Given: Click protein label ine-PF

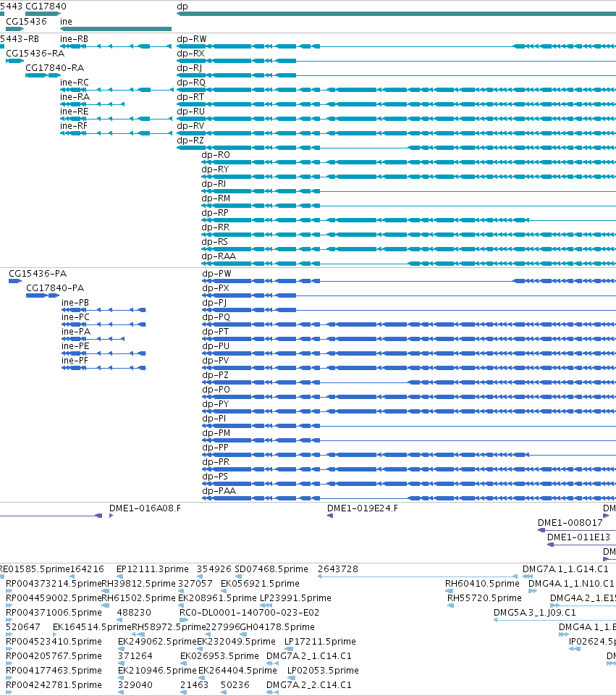Looking at the screenshot, I should pos(75,361).
